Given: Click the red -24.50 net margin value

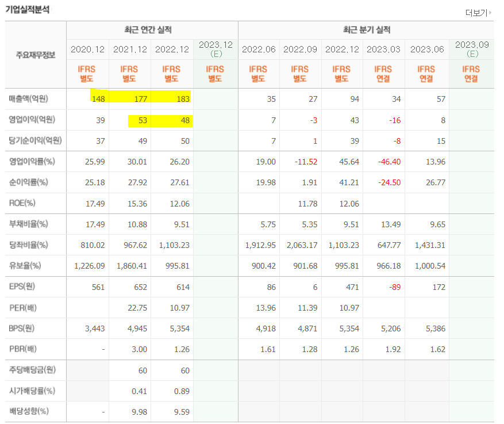Looking at the screenshot, I should tap(389, 182).
